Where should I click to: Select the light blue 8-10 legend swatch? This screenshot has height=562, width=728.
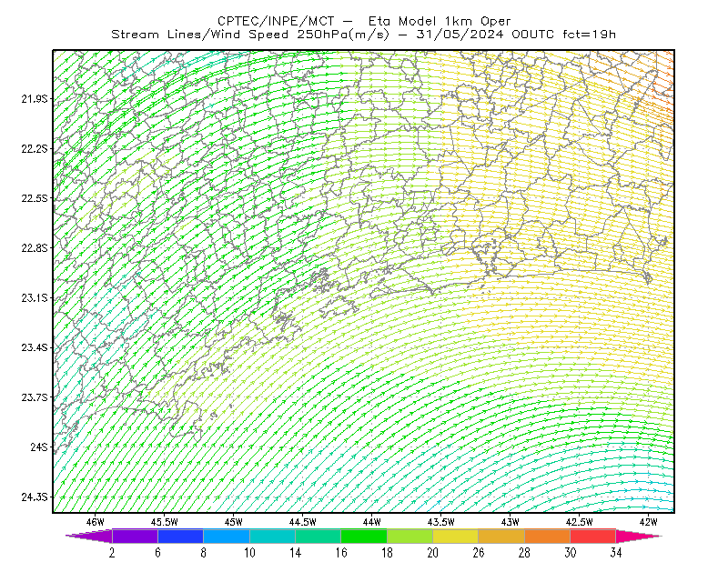click(227, 536)
